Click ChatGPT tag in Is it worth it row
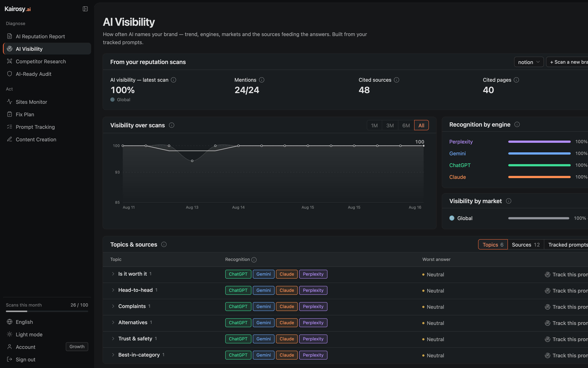This screenshot has width=588, height=368. pyautogui.click(x=238, y=274)
